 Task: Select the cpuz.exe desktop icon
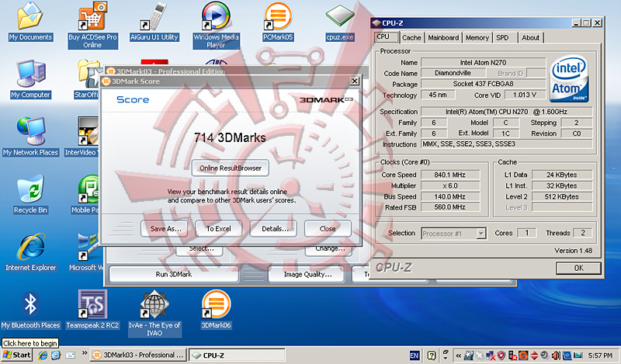(339, 22)
